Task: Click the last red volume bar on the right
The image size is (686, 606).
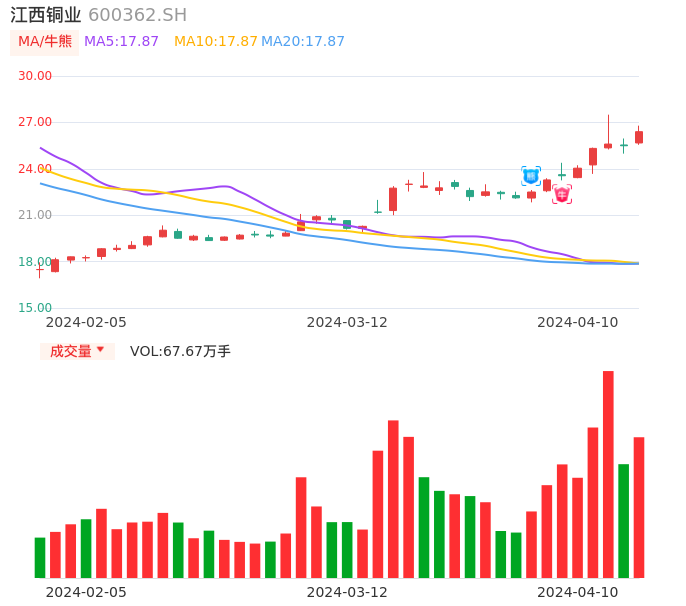Action: [x=639, y=508]
